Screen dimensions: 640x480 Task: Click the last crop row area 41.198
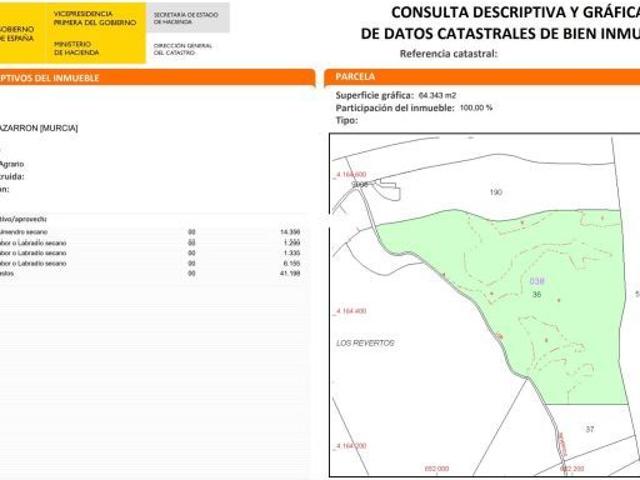pos(290,272)
